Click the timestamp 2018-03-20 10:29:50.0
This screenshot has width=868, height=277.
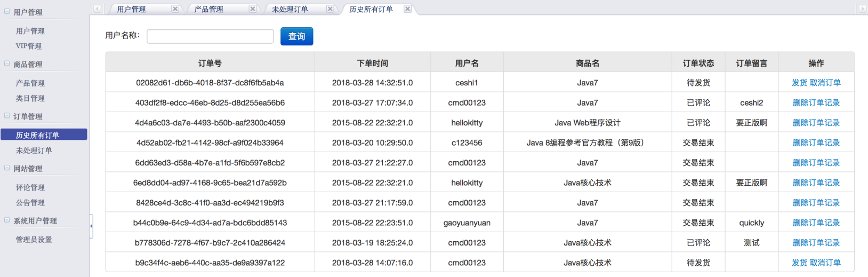(373, 143)
